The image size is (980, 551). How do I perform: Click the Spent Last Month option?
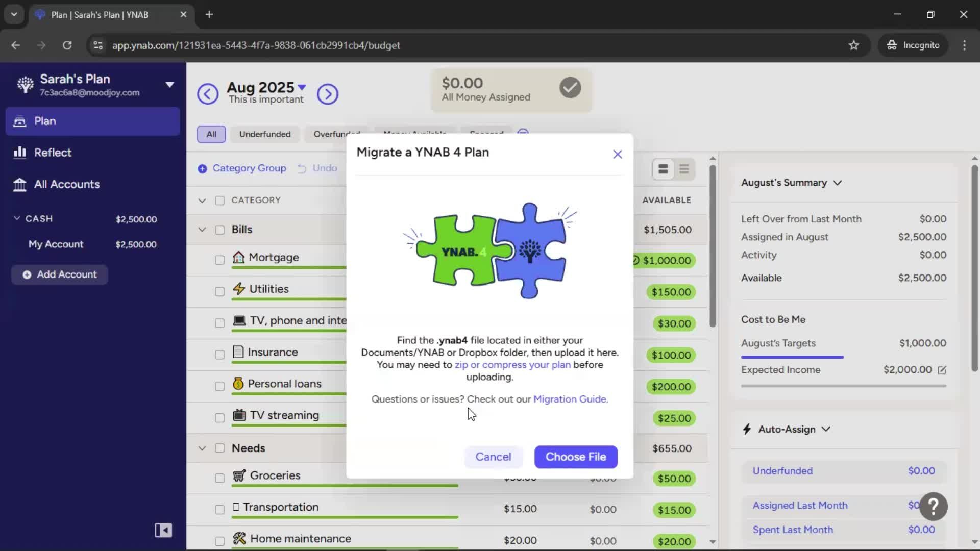pos(844,530)
